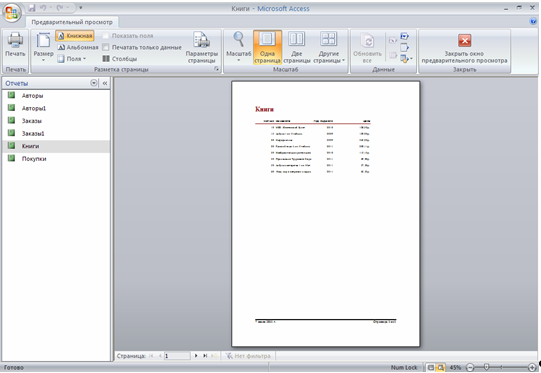Open the Предварительный просмотр ribbon tab
The image size is (541, 373).
(72, 22)
